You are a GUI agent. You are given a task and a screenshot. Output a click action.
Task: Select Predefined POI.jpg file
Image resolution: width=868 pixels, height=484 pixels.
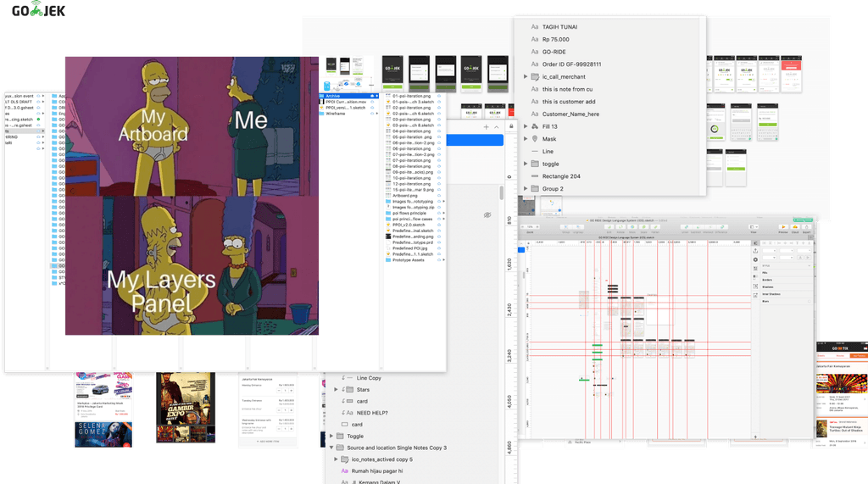[409, 248]
